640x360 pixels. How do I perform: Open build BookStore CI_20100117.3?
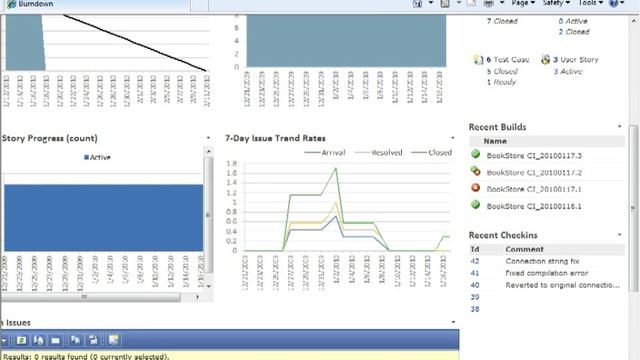coord(534,156)
